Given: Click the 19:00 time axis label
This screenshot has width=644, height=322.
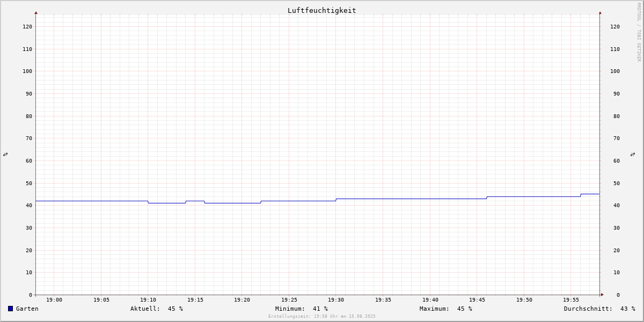Looking at the screenshot, I should [54, 300].
